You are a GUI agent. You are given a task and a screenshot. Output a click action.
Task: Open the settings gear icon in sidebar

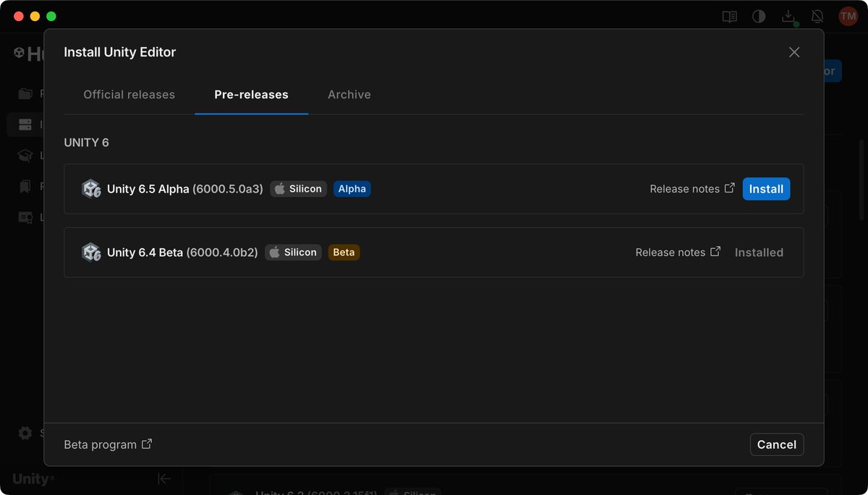[25, 433]
